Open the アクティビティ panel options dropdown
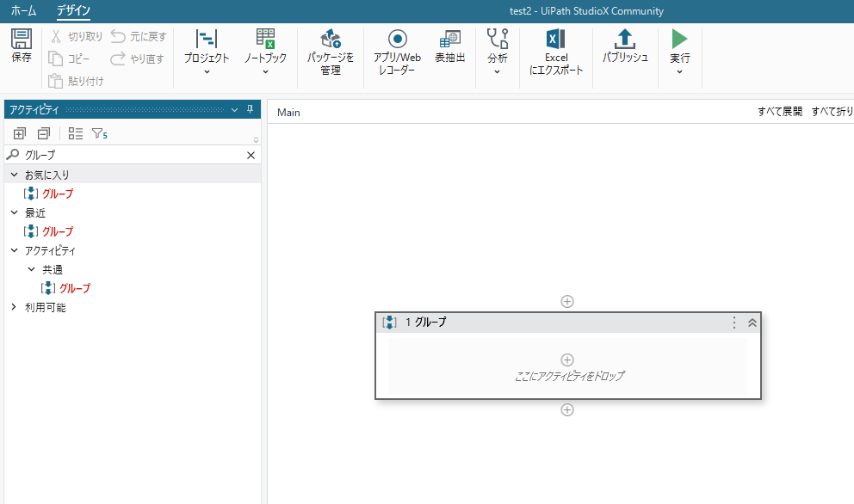Viewport: 854px width, 504px height. coord(235,110)
